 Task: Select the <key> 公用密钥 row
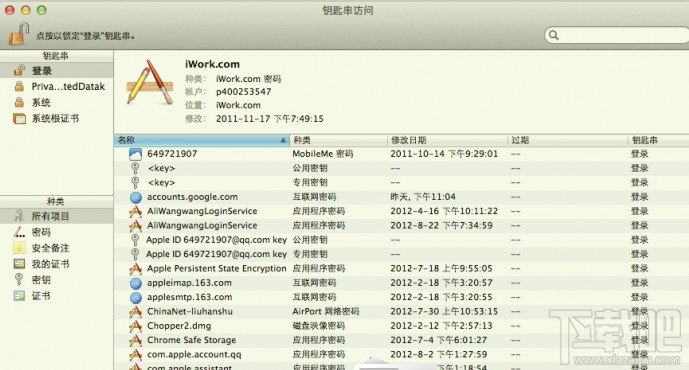coord(402,168)
